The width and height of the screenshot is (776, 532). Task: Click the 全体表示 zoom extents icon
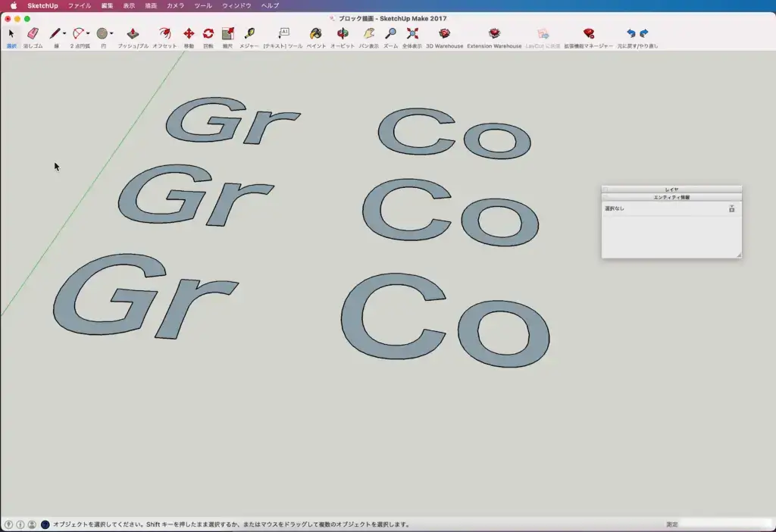[x=412, y=33]
